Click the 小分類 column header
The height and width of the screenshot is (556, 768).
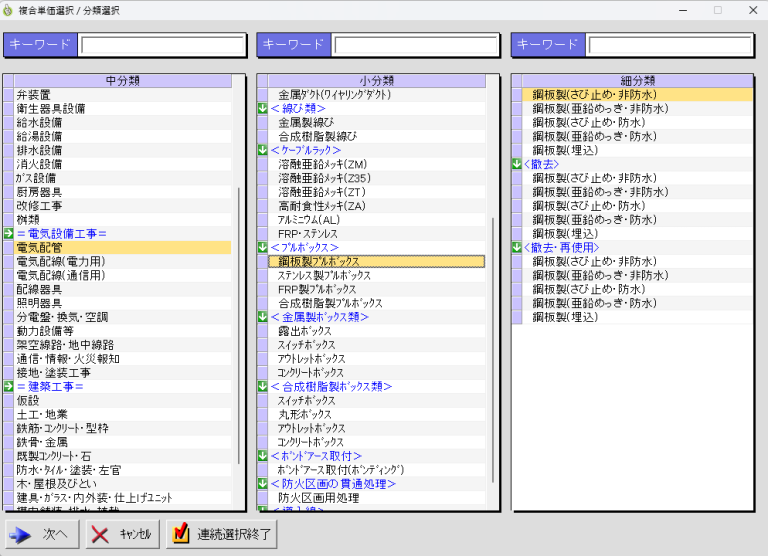pos(377,81)
